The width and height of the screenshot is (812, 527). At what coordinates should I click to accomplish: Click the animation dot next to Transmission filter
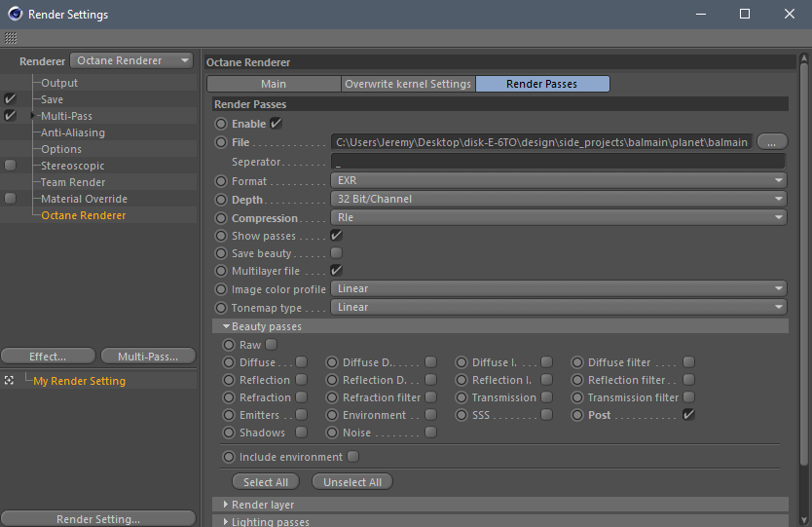[x=577, y=397]
